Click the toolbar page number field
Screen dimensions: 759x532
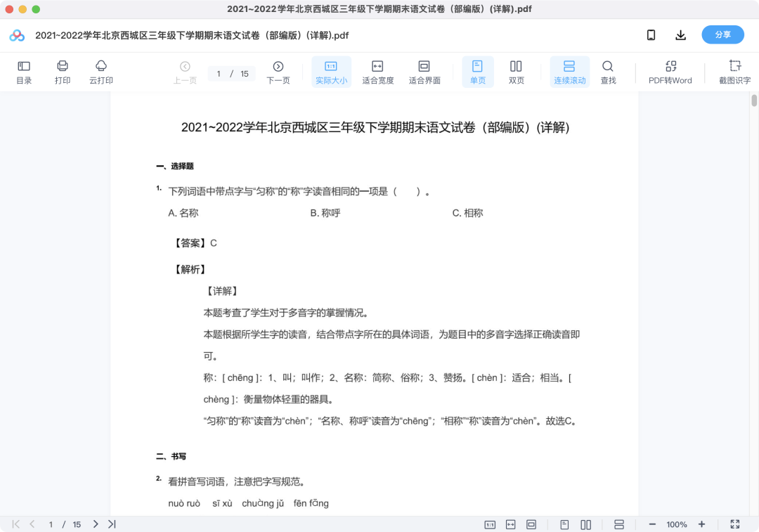(x=219, y=74)
